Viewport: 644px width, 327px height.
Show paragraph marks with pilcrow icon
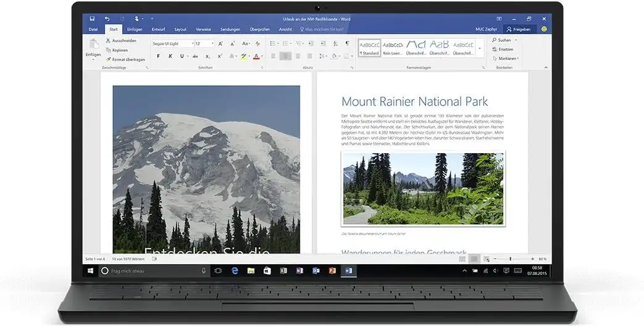(x=347, y=44)
